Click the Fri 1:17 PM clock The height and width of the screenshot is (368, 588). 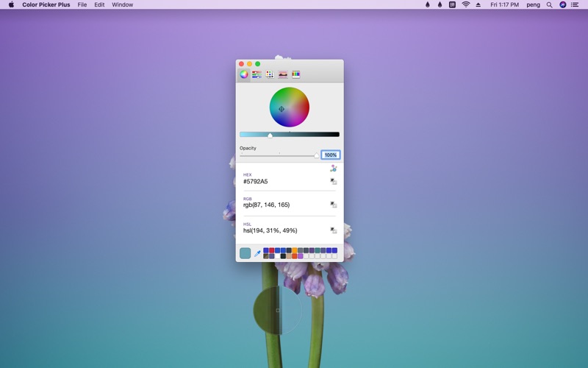click(504, 4)
